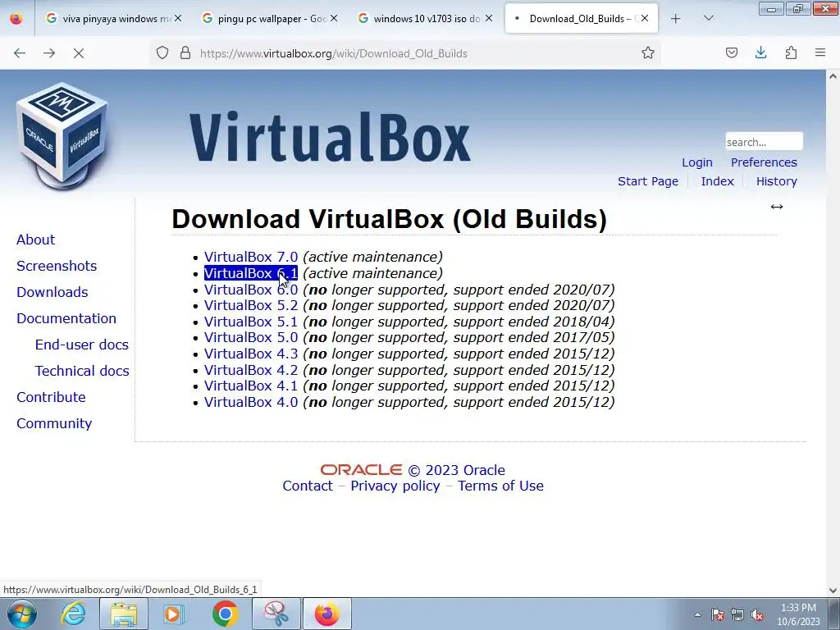The width and height of the screenshot is (840, 630).
Task: Open the VirtualBox 6.1 builds link
Action: (x=251, y=273)
